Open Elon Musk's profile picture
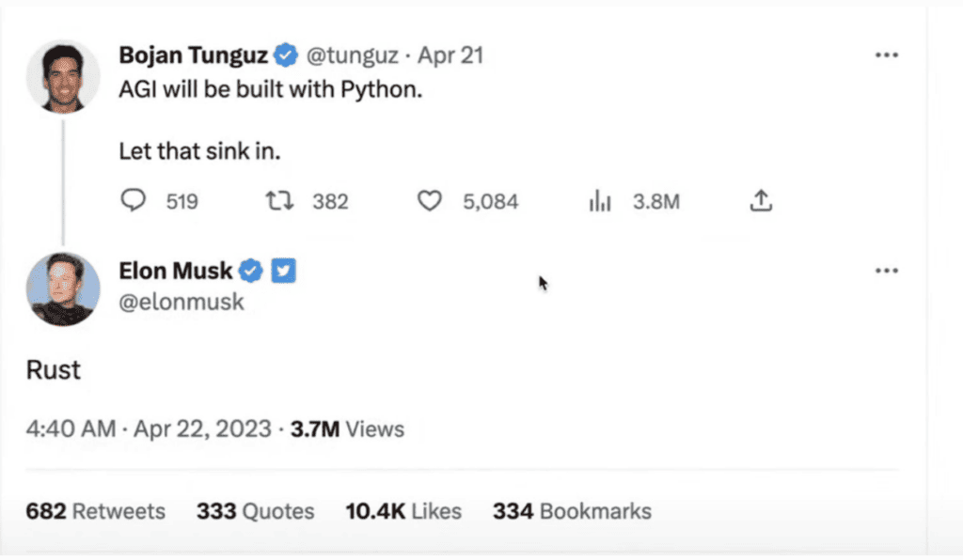Screen dimensions: 963x560 (x=63, y=288)
